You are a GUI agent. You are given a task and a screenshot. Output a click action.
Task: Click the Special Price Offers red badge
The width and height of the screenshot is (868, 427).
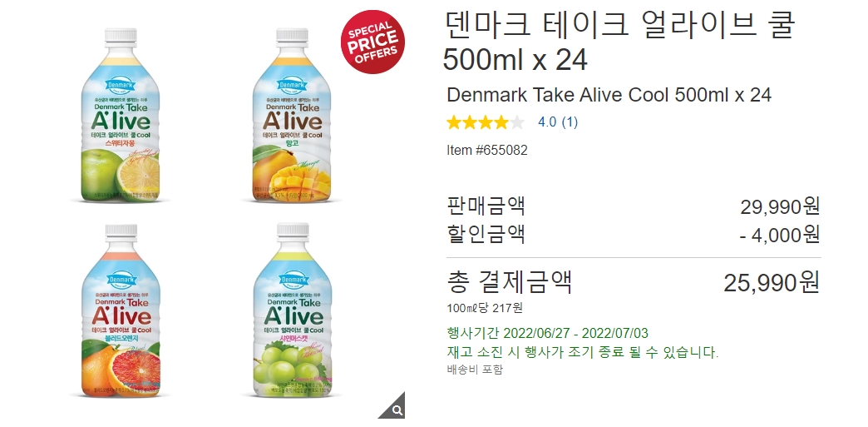(372, 42)
